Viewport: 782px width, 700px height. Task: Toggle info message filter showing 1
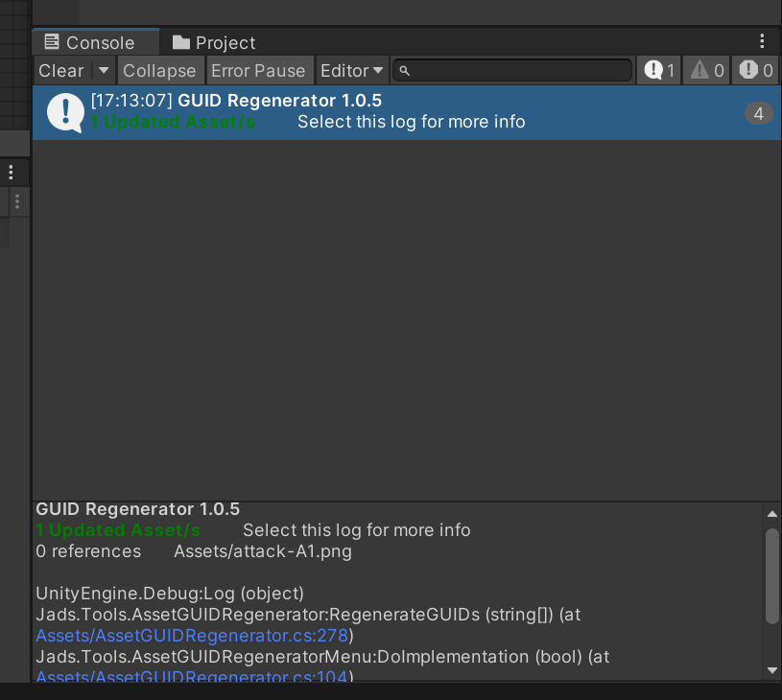(659, 70)
